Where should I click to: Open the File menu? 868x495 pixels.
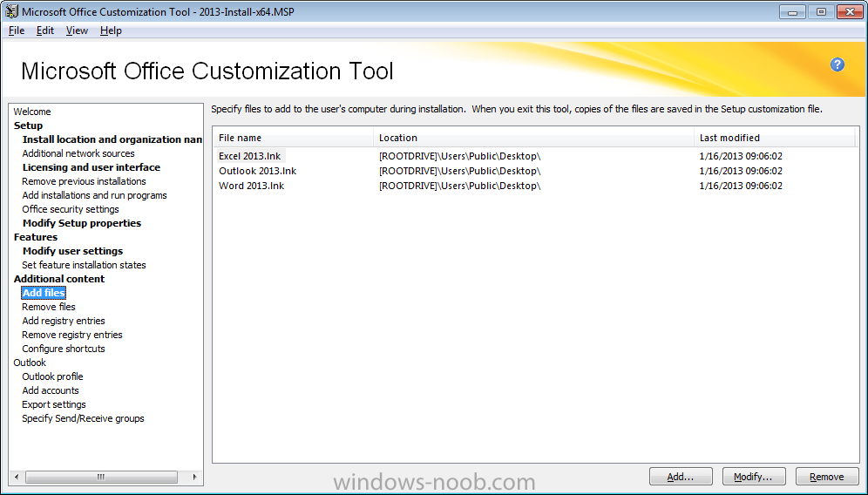(16, 31)
